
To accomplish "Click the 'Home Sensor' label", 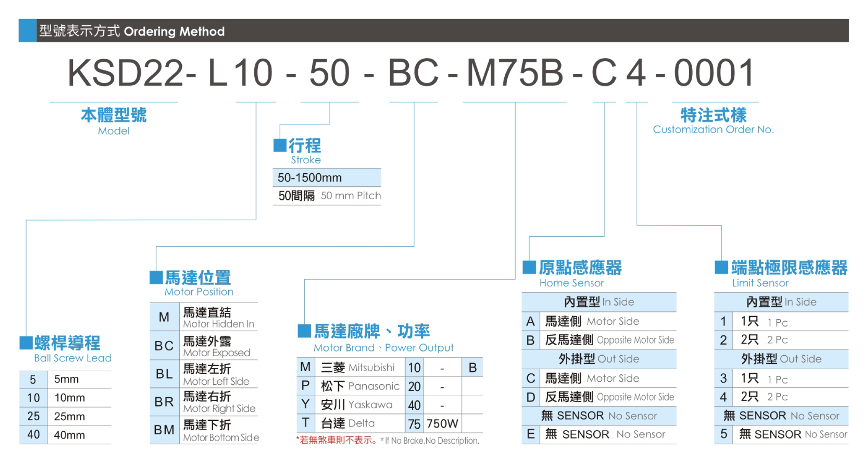I will tap(572, 283).
